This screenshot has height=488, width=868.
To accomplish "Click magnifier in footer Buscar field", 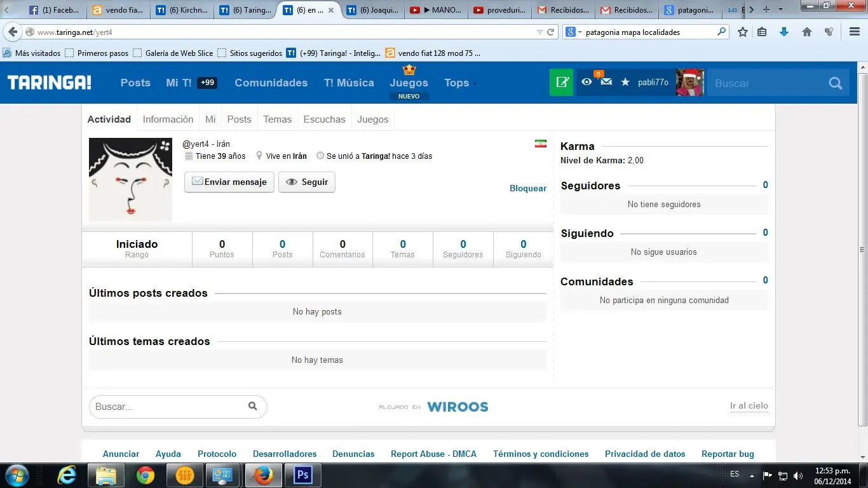I will 252,406.
